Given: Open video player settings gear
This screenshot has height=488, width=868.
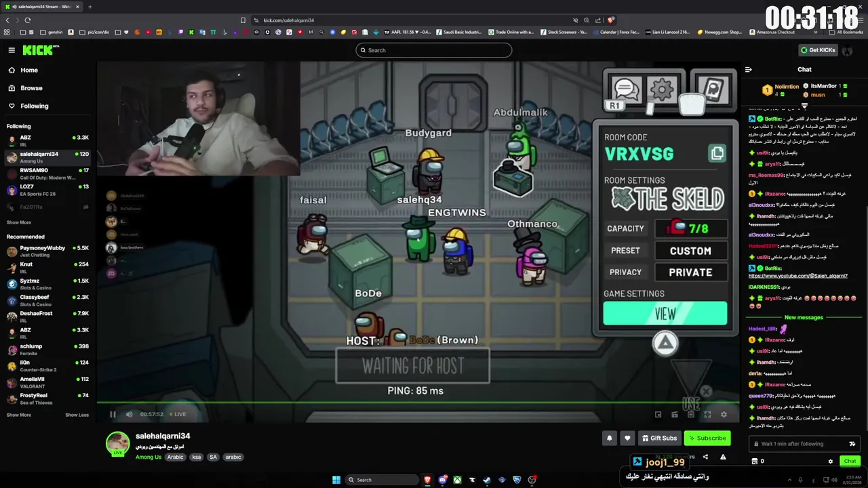Looking at the screenshot, I should pos(724,414).
